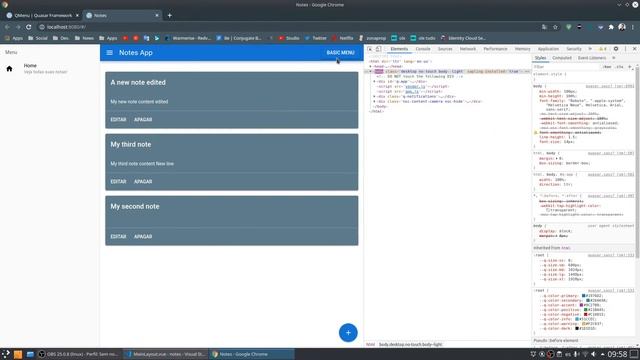Collapse the body element in the DOM tree
640x360 pixels.
tap(371, 71)
